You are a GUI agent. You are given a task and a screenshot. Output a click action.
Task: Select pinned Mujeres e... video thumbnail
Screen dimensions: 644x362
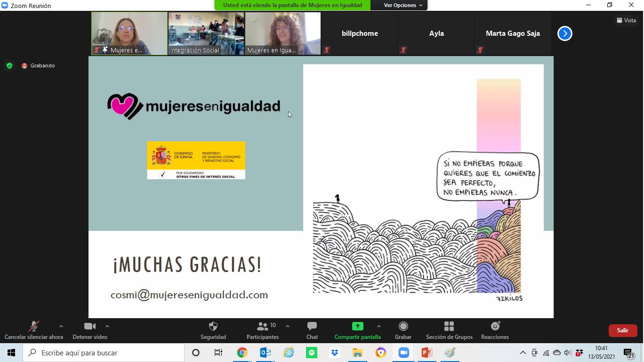129,33
